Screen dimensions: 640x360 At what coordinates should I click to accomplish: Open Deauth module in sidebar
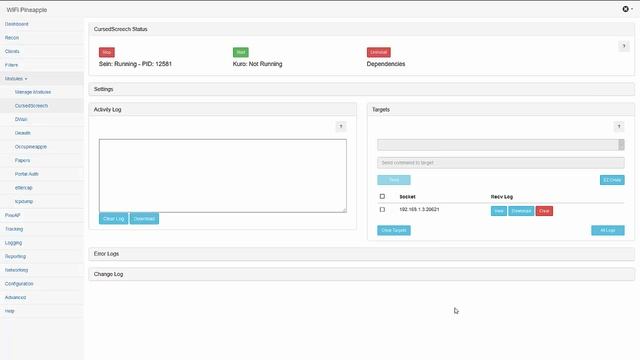click(x=22, y=133)
